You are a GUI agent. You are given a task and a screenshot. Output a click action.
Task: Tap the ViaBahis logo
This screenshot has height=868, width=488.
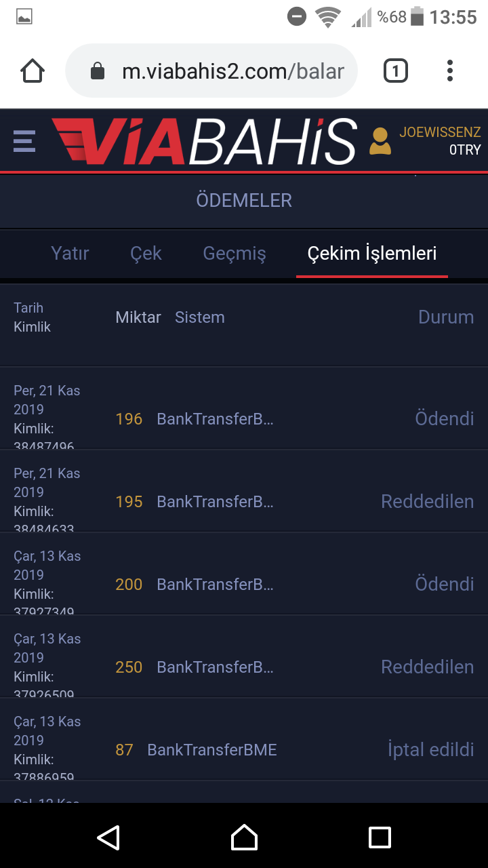pos(204,141)
